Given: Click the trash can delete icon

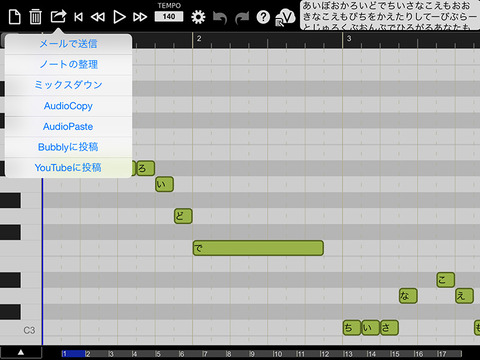Looking at the screenshot, I should point(35,17).
